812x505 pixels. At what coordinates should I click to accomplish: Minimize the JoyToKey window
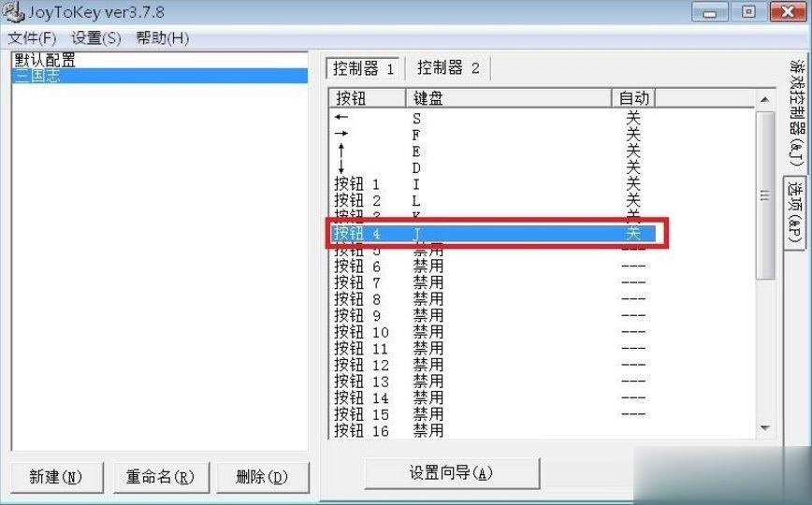click(x=709, y=12)
